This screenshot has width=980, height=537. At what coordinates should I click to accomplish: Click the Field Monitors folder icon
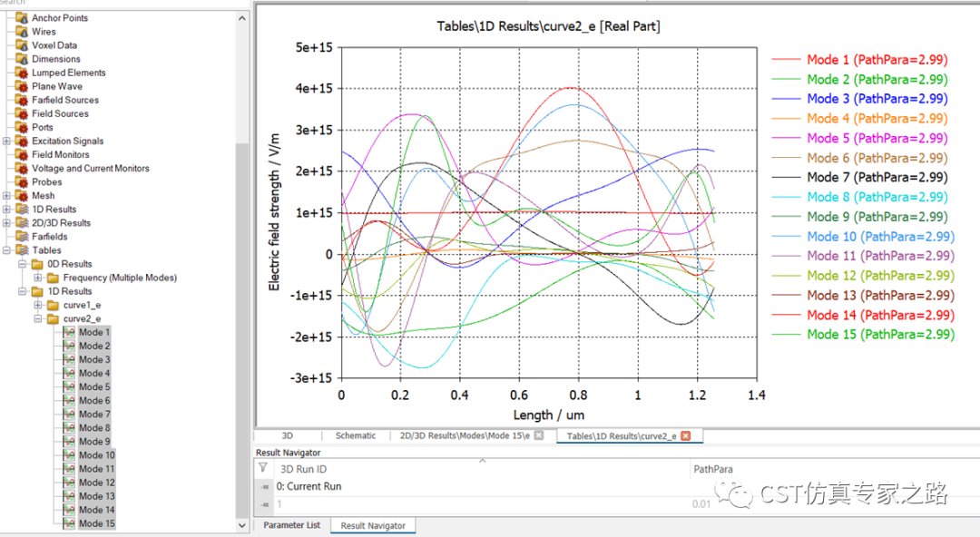[x=22, y=154]
